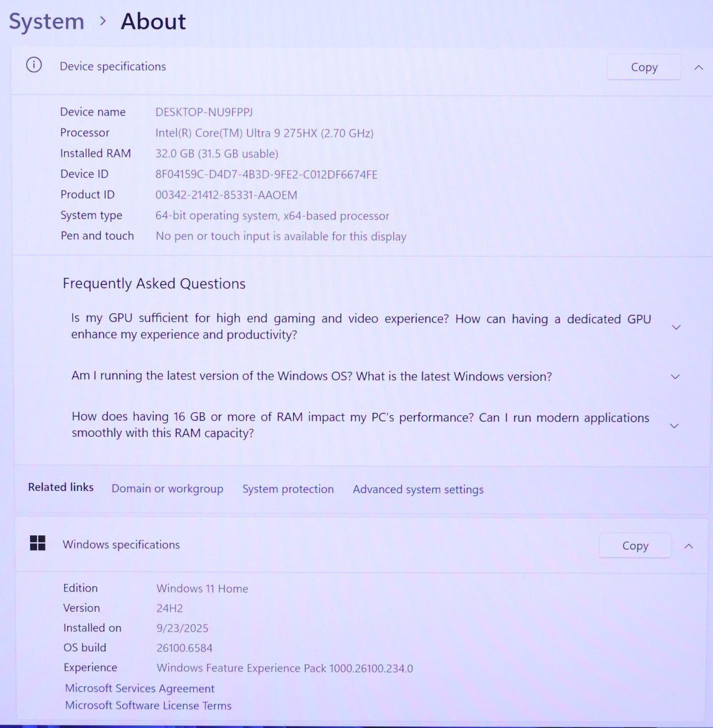Open Domain or workgroup link
713x728 pixels.
tap(167, 489)
